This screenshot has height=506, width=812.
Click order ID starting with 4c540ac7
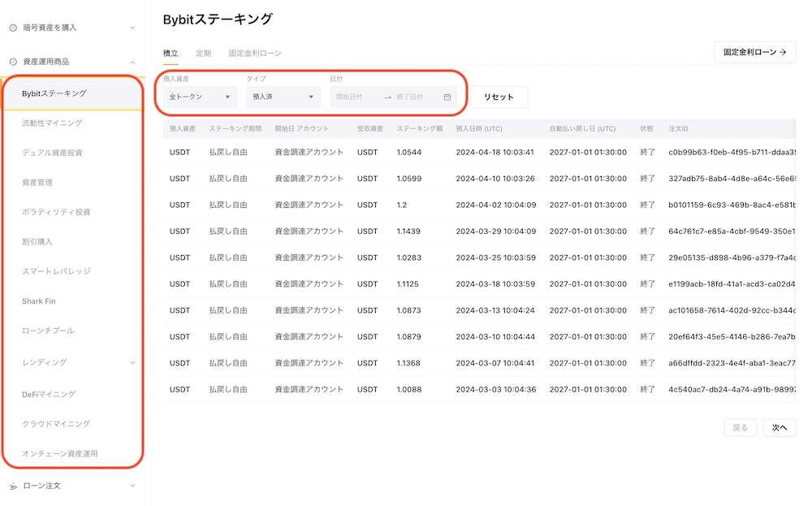pos(732,390)
